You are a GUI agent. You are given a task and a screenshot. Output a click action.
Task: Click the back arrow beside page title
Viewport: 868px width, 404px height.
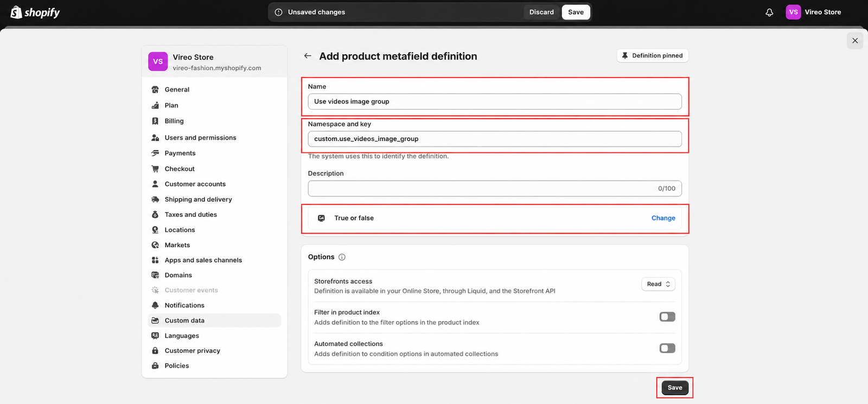(x=308, y=56)
